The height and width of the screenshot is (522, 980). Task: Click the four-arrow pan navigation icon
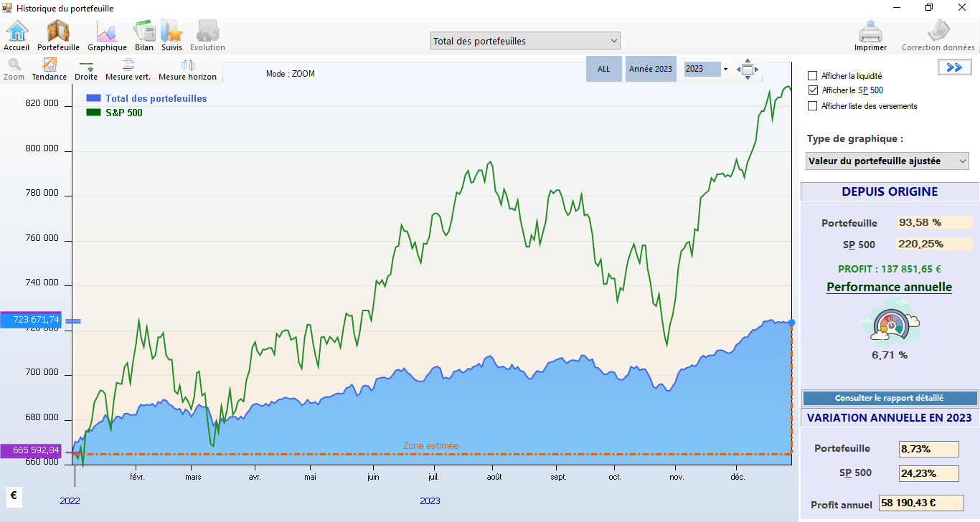coord(747,69)
